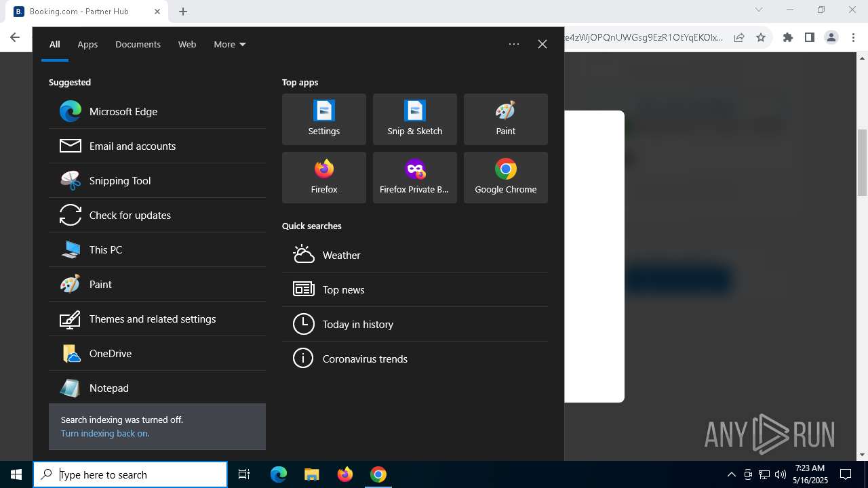This screenshot has width=868, height=488.
Task: Search Weather quick search
Action: [415, 255]
